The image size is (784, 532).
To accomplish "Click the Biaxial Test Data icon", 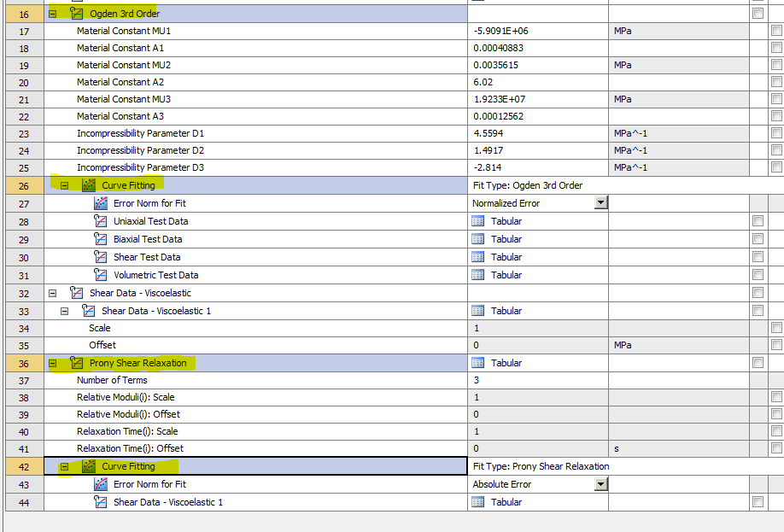I will pyautogui.click(x=101, y=239).
